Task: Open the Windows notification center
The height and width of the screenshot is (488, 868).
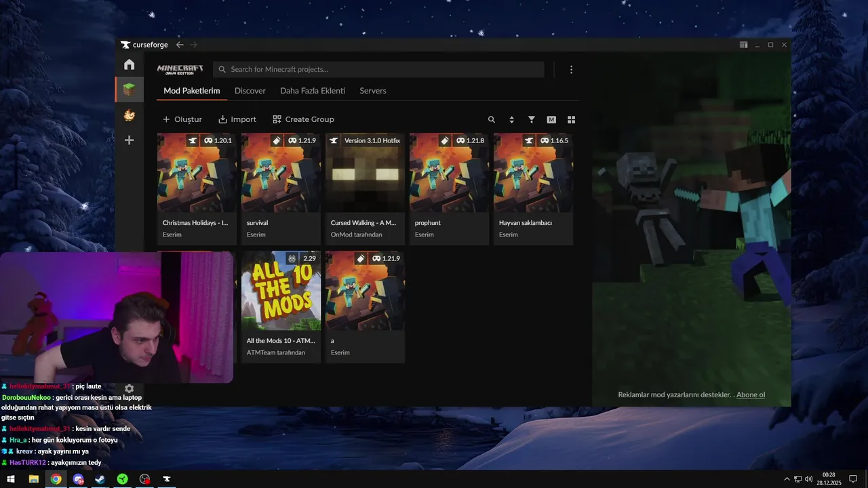Action: (x=853, y=479)
